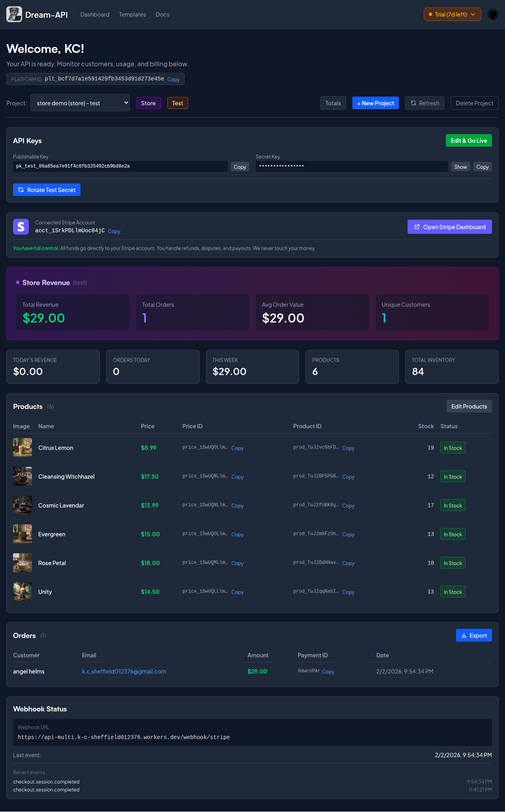Click the Citrus Lemon product thumbnail

22,448
